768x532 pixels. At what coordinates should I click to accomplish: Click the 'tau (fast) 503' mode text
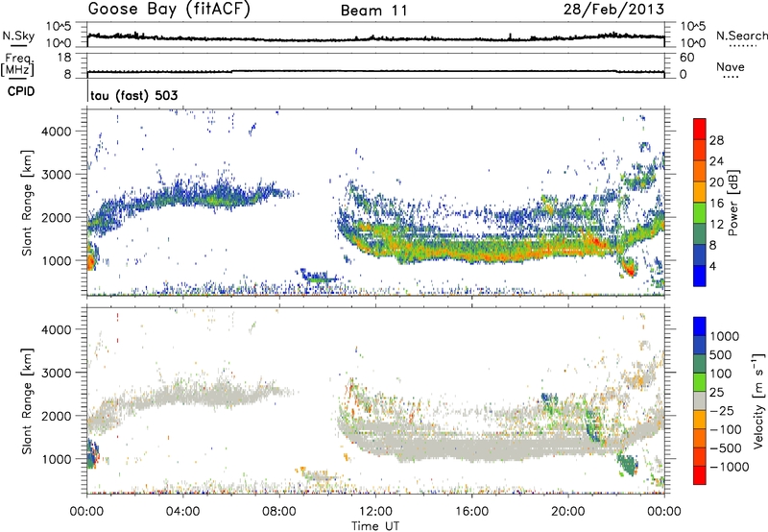(x=133, y=95)
